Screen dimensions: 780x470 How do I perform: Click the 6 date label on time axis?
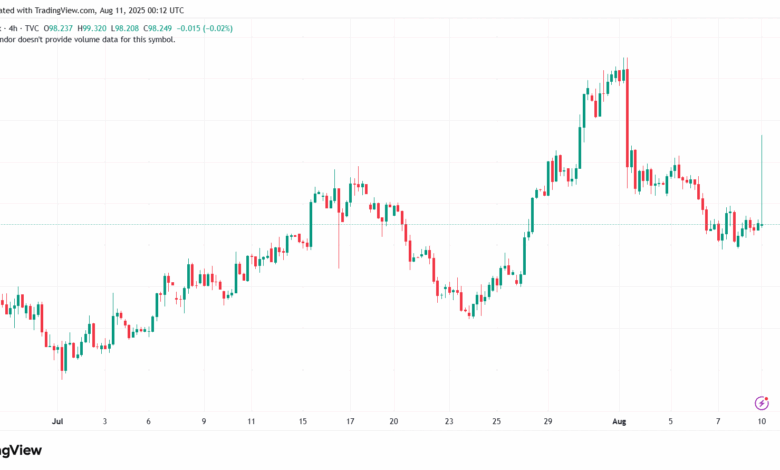pyautogui.click(x=148, y=421)
